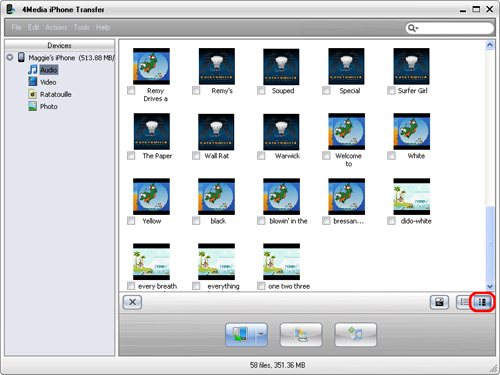Check the box for Wall Rat

tap(196, 156)
